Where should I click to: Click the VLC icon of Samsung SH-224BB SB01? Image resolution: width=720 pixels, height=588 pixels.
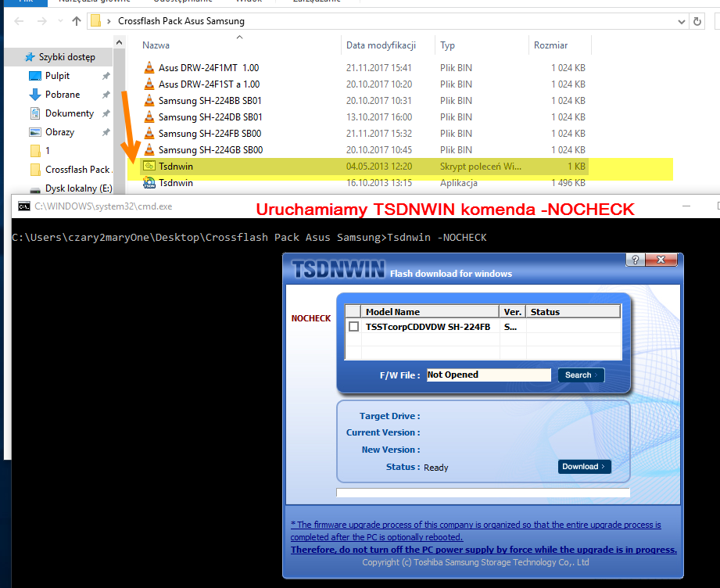point(149,101)
